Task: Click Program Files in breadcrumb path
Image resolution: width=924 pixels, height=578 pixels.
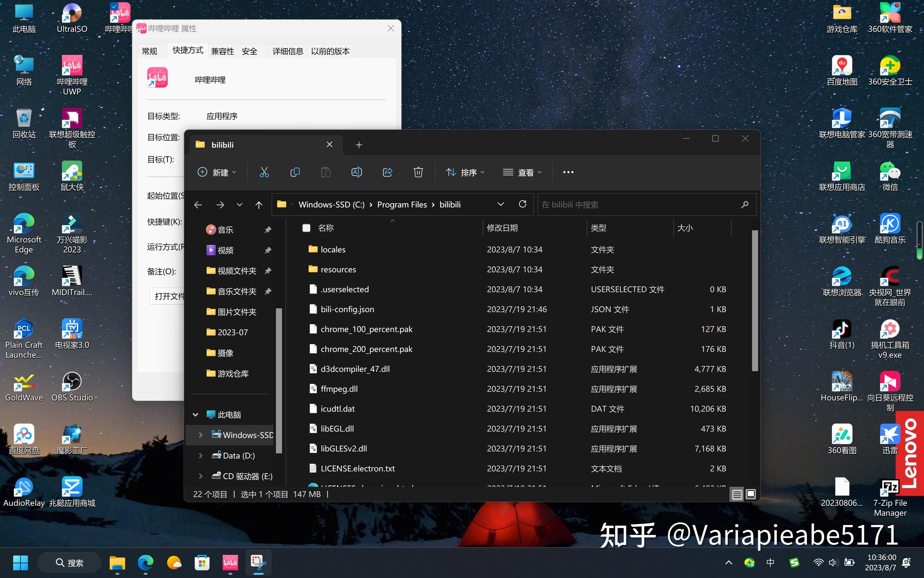Action: click(402, 205)
